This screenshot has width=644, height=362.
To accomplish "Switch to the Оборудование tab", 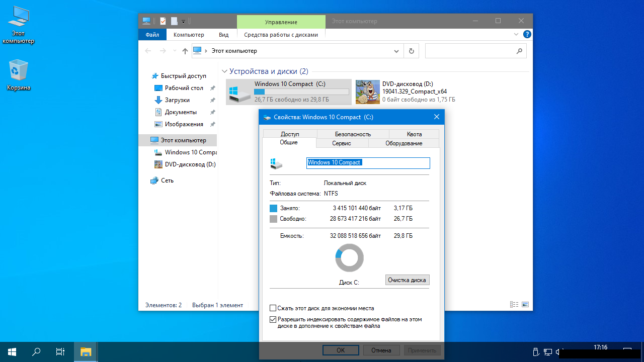I will coord(404,143).
